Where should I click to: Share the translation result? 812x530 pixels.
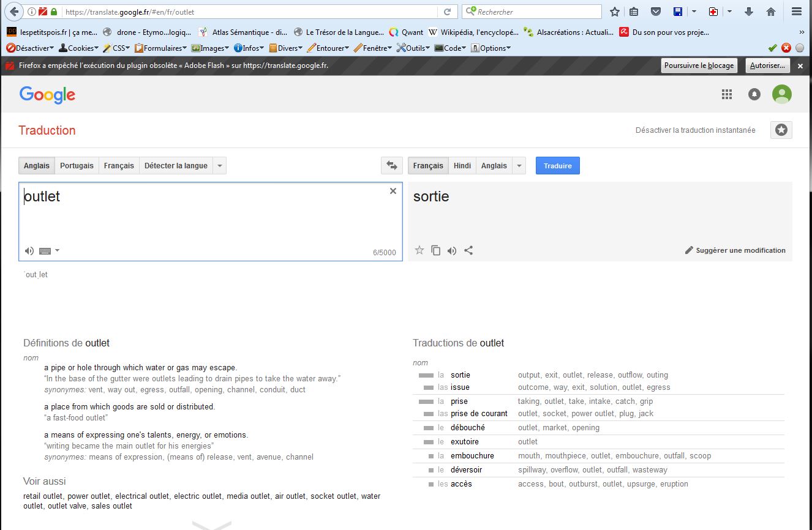(x=468, y=250)
